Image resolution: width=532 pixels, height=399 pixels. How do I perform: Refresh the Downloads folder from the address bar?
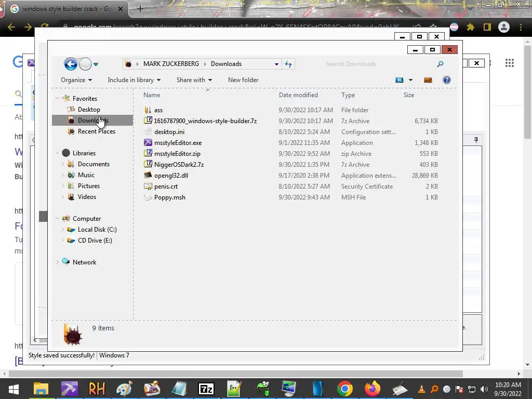[x=288, y=64]
